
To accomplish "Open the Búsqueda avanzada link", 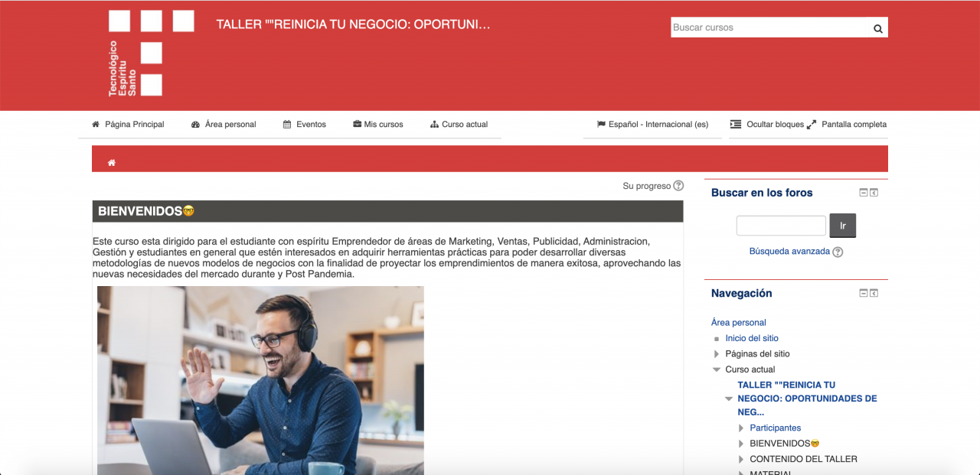I will click(x=789, y=251).
